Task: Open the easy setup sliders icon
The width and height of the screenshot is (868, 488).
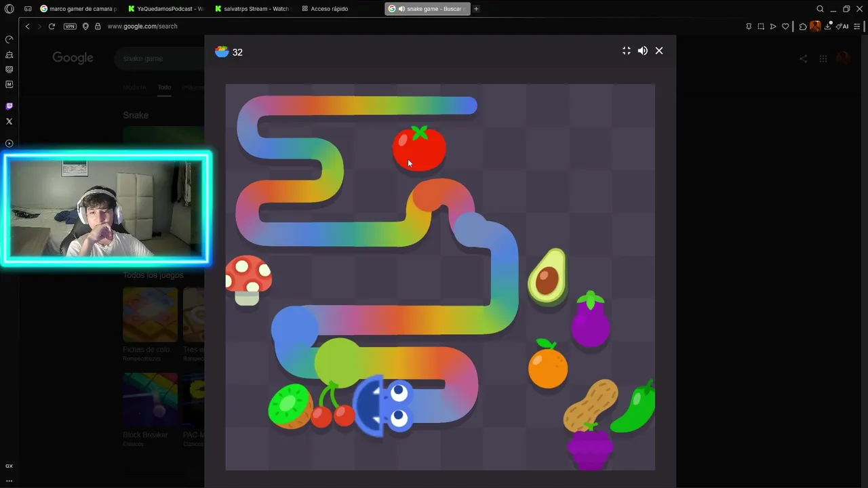Action: point(858,26)
